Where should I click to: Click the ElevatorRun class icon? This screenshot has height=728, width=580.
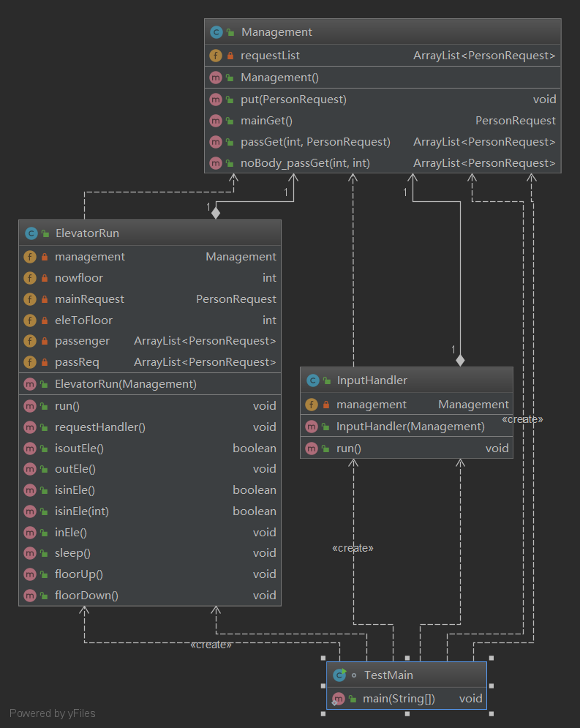coord(31,233)
